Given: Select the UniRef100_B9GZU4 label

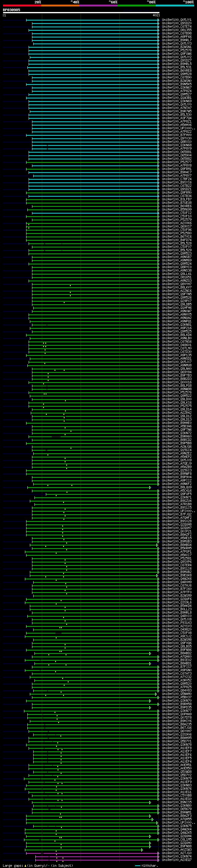Looking at the screenshot, I should point(177,500).
